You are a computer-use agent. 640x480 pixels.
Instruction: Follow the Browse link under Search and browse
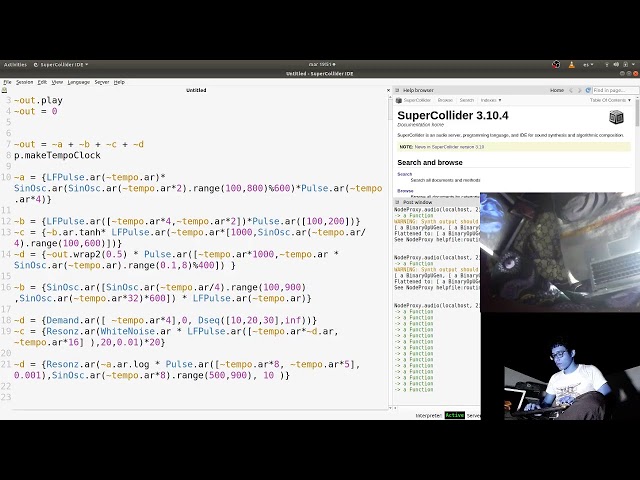click(x=405, y=191)
